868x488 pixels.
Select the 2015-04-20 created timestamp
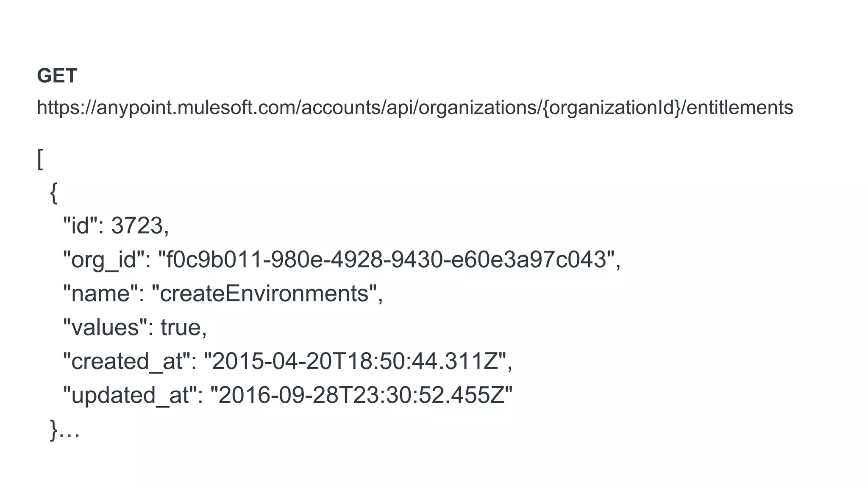pyautogui.click(x=355, y=361)
